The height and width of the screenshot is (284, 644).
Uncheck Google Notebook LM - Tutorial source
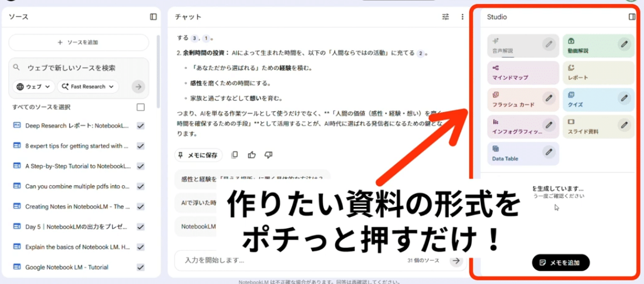tap(140, 267)
